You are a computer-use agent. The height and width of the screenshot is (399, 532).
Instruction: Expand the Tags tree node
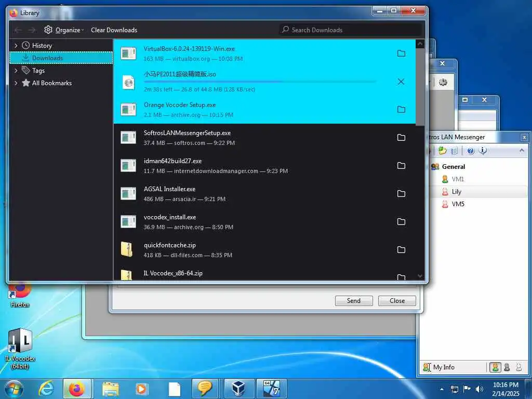[x=16, y=71]
